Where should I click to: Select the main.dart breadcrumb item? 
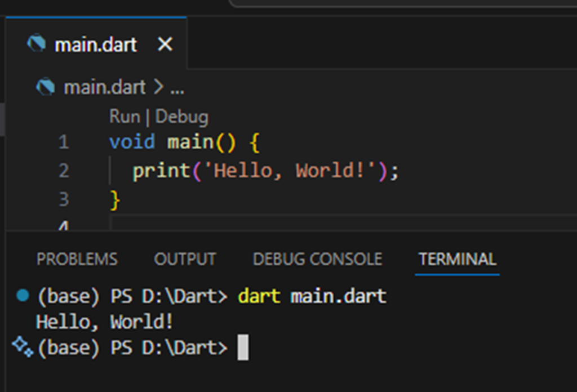pyautogui.click(x=104, y=87)
